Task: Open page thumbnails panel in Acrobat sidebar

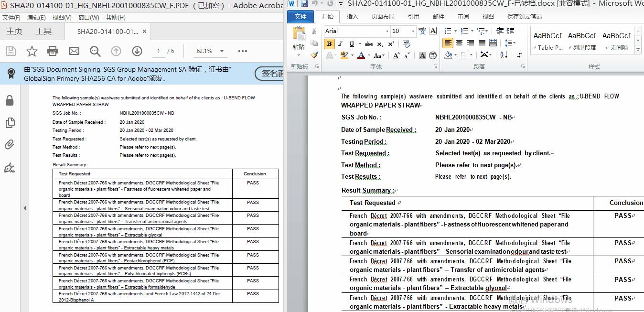Action: 10,123
